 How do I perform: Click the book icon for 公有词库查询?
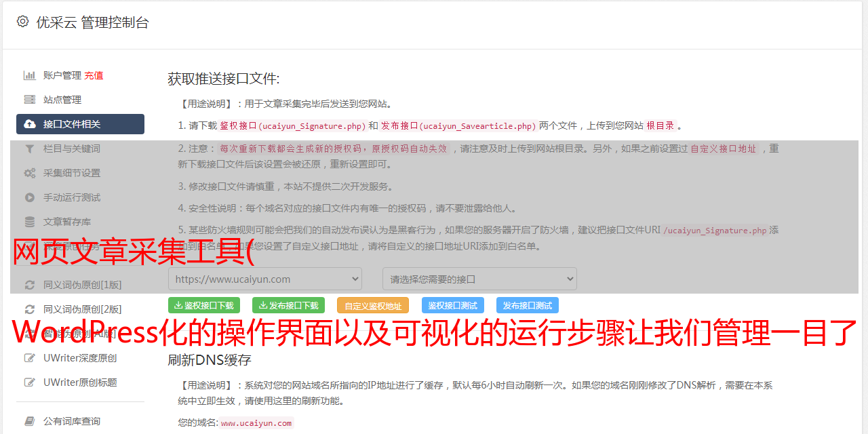tap(30, 421)
